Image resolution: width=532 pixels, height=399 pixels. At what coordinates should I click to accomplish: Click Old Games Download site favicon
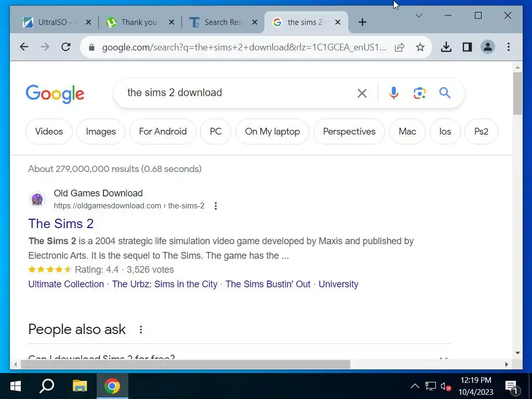tap(37, 199)
